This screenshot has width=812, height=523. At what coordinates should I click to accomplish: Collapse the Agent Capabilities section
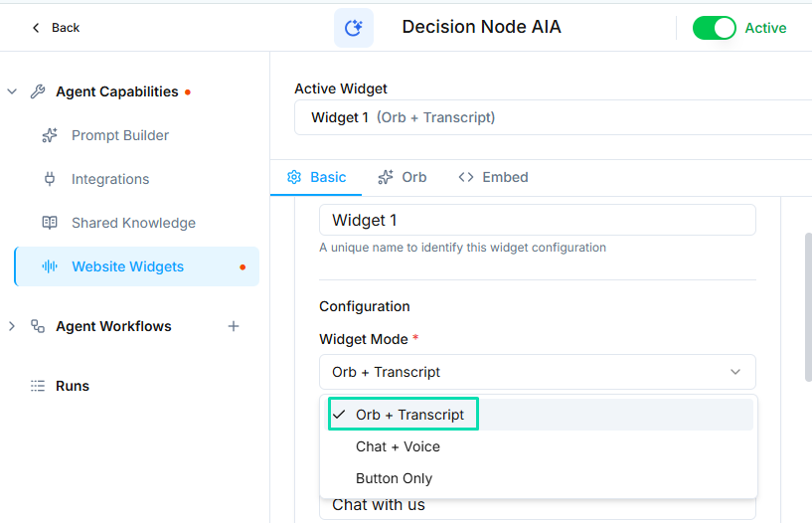click(12, 91)
